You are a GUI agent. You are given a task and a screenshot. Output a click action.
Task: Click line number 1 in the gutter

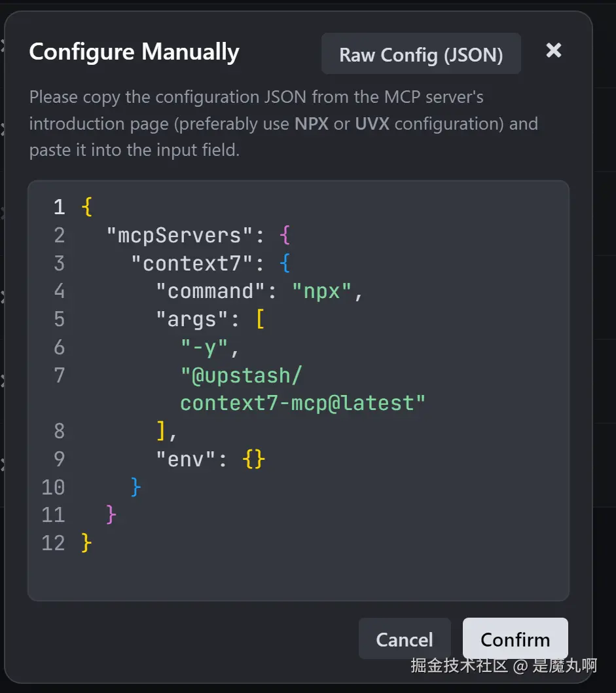[59, 208]
